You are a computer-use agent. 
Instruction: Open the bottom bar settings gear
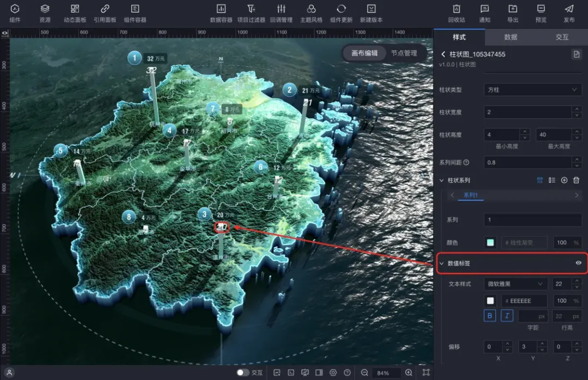click(x=333, y=372)
